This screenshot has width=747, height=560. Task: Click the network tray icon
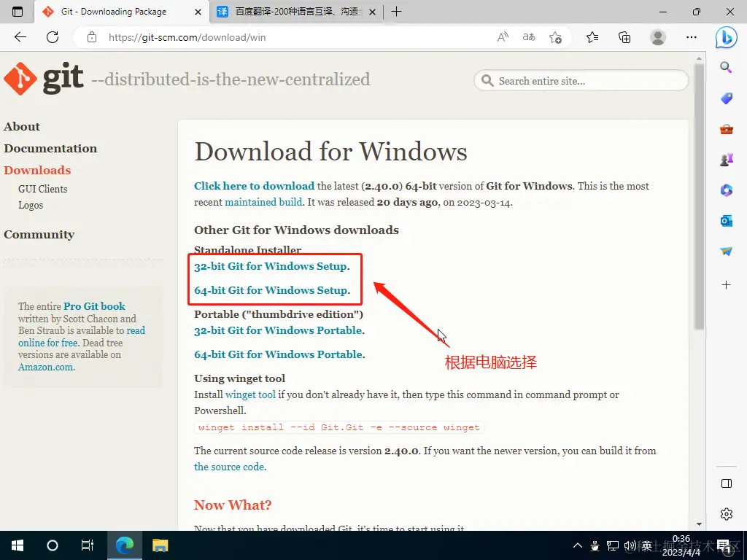613,545
